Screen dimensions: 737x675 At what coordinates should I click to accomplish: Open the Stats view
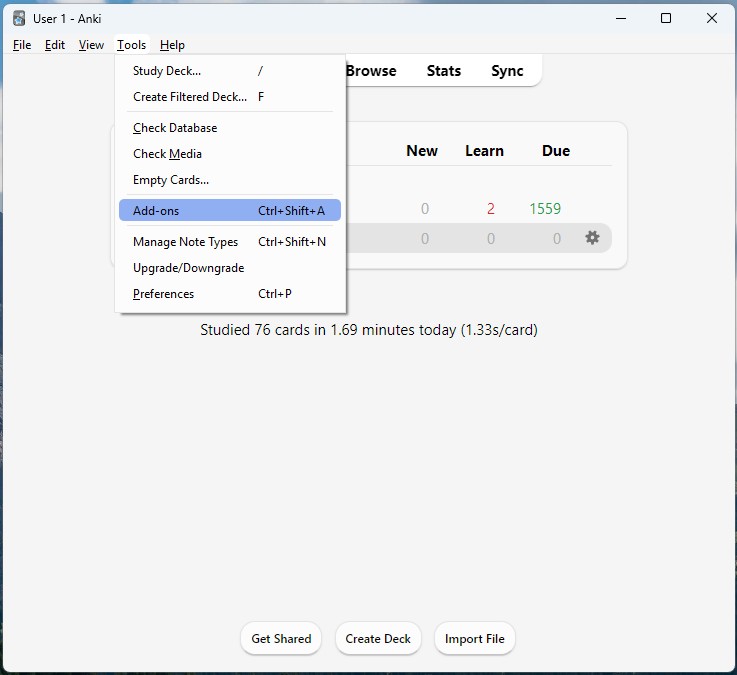click(444, 71)
